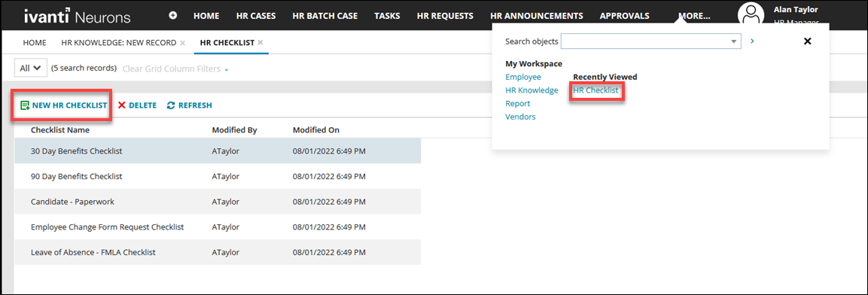Click the date in Leave of Absence row
Viewport: 868px width, 295px height.
point(330,252)
